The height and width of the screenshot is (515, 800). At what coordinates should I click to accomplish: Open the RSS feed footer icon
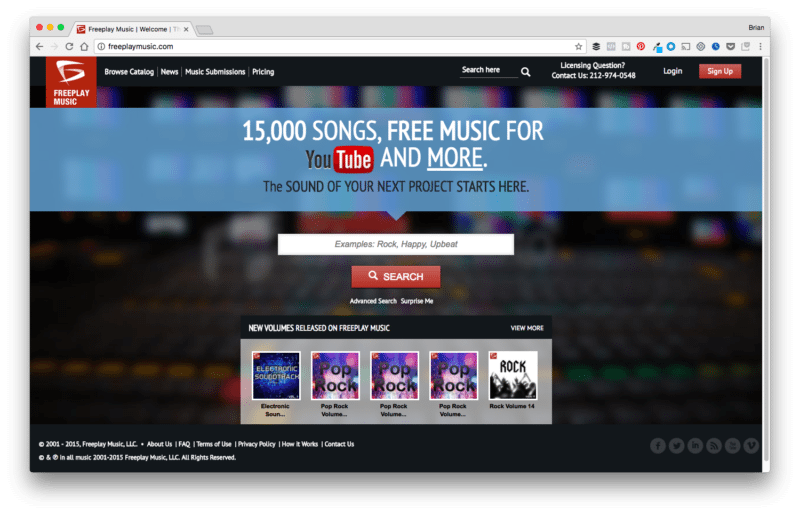[714, 446]
